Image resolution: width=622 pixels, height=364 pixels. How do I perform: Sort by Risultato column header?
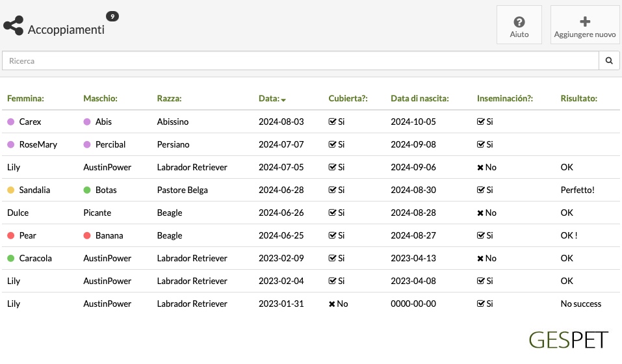click(x=578, y=98)
